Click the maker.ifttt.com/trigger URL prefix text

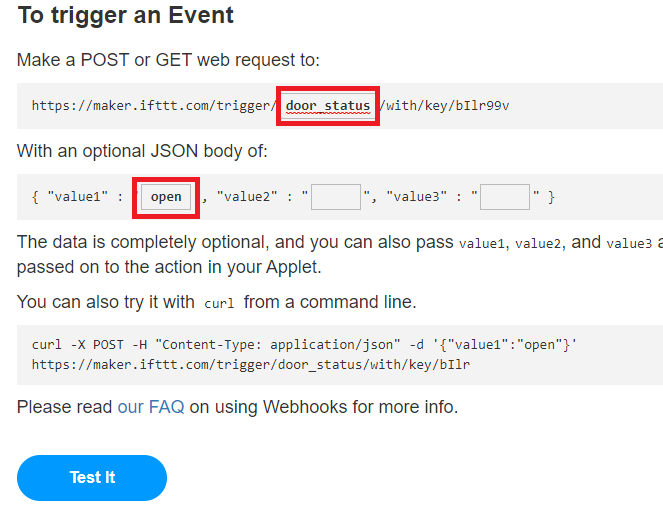152,106
